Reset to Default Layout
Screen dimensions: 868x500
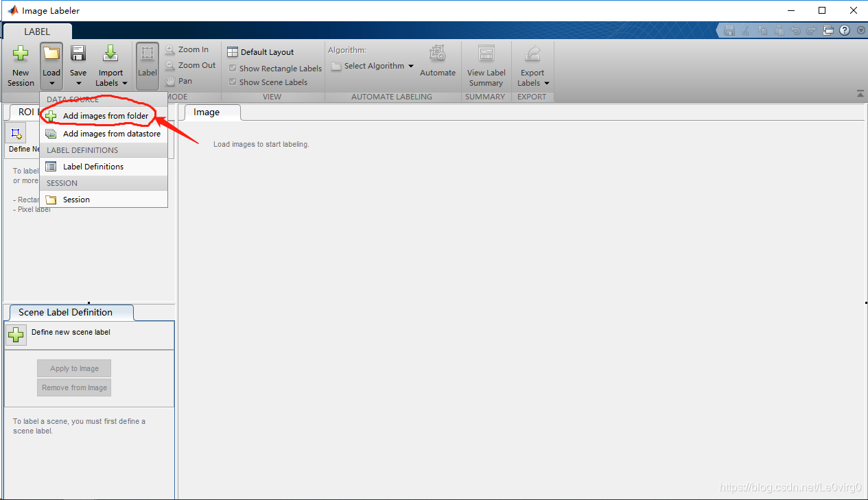point(261,52)
